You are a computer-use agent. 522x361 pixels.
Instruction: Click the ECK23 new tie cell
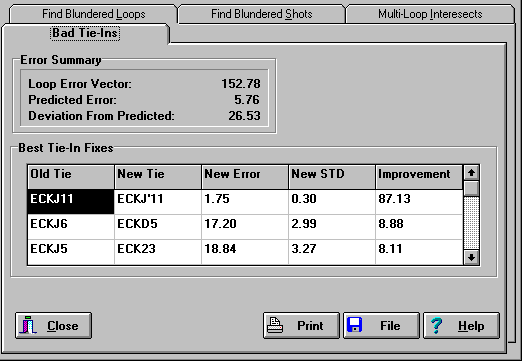[x=158, y=252]
